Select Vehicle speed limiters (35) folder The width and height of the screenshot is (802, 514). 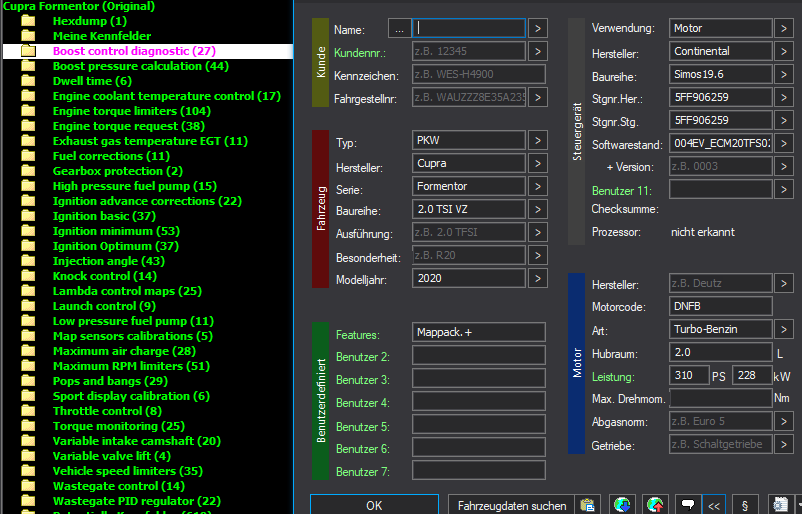tap(127, 471)
